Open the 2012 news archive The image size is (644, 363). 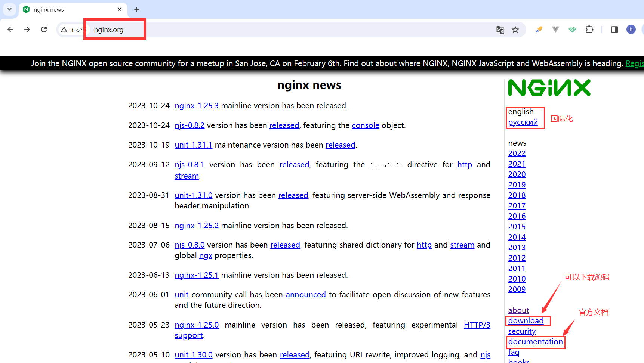pos(517,258)
